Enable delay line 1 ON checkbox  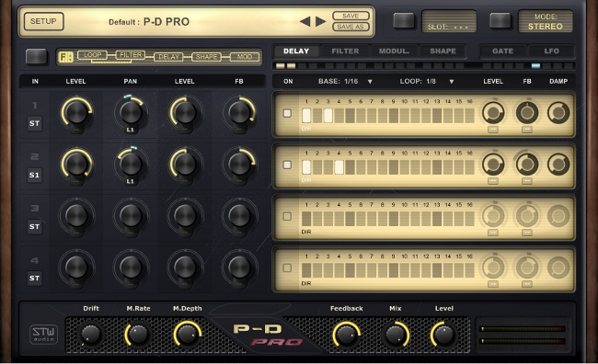point(287,113)
